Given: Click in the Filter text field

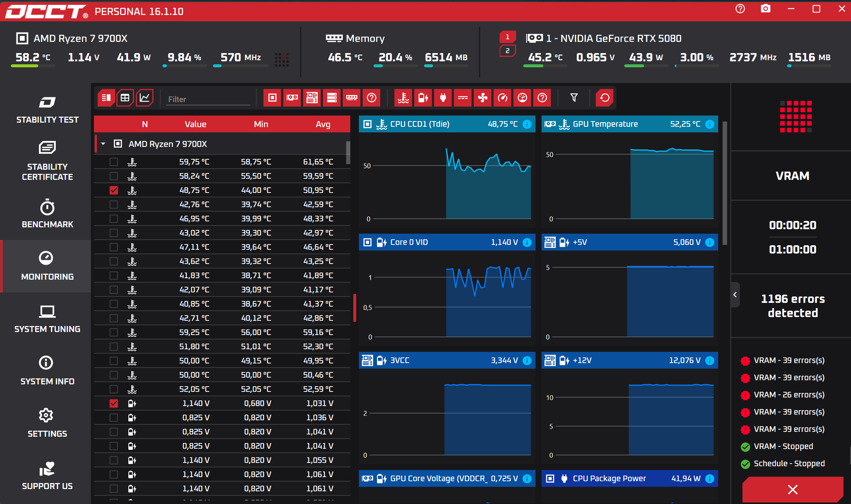Looking at the screenshot, I should coord(208,99).
